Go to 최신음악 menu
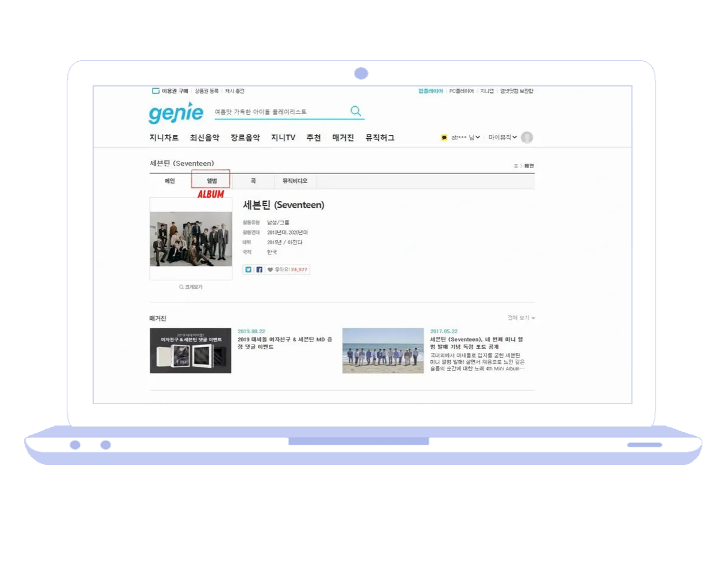The width and height of the screenshot is (728, 563). (205, 137)
